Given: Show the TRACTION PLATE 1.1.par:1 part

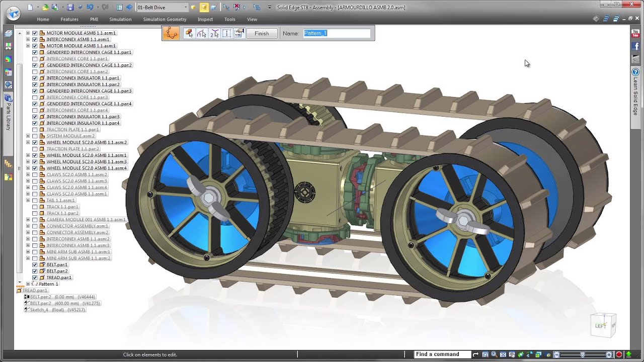Looking at the screenshot, I should (x=35, y=130).
